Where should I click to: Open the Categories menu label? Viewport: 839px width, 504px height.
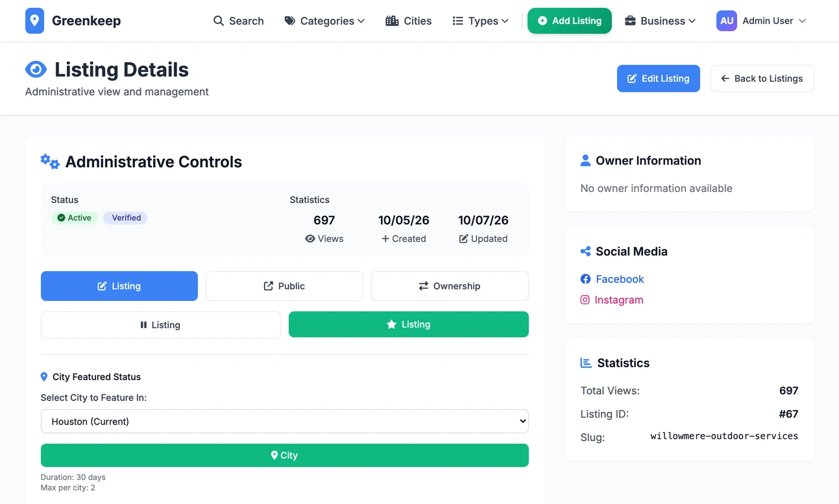click(x=327, y=21)
